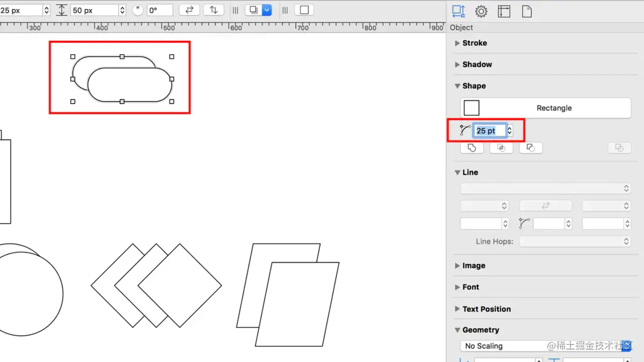This screenshot has width=644, height=362.
Task: Click the line corner radius field
Action: pyautogui.click(x=549, y=224)
